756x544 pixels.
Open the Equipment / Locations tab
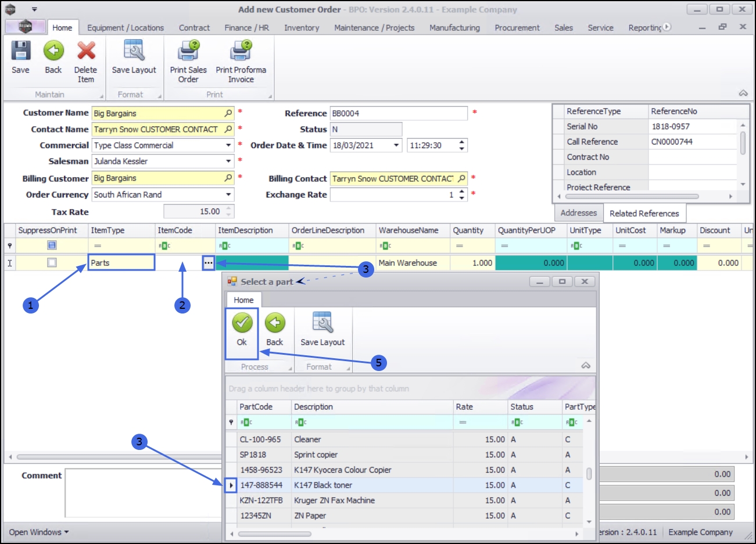point(126,27)
